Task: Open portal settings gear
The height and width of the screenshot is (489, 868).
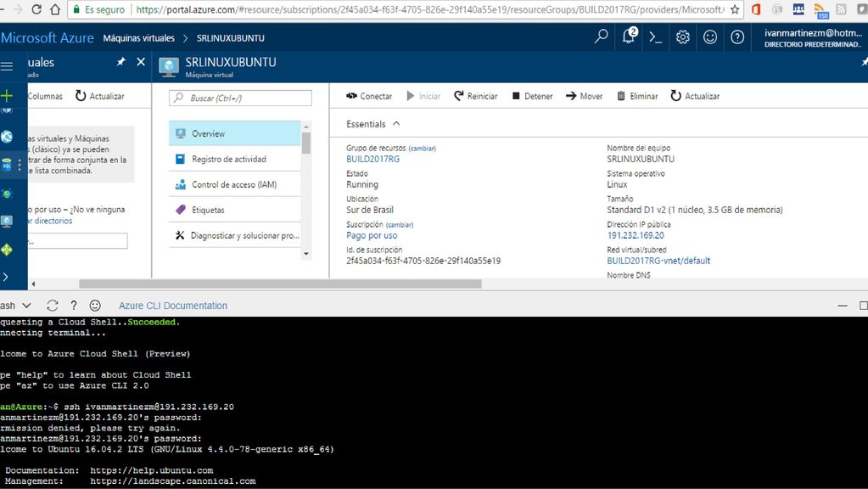Action: point(682,37)
